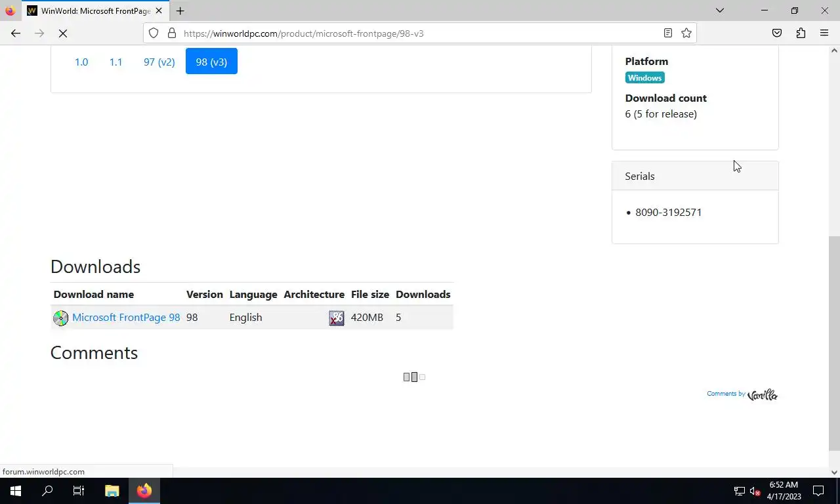
Task: Select version 1.0 tab
Action: pos(81,62)
